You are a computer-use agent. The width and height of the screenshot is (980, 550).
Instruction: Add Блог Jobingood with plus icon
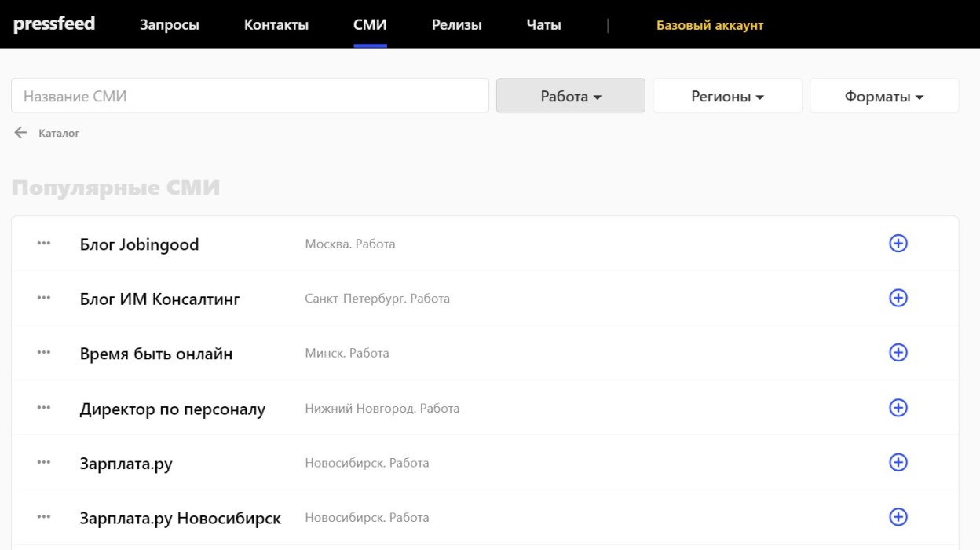pyautogui.click(x=898, y=244)
